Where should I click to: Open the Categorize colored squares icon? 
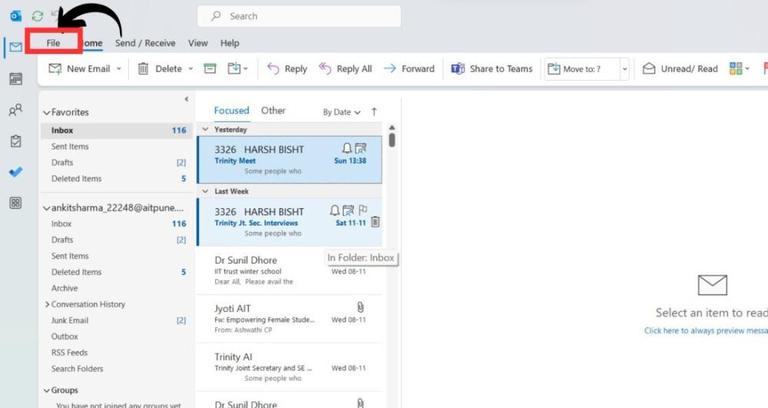tap(736, 69)
